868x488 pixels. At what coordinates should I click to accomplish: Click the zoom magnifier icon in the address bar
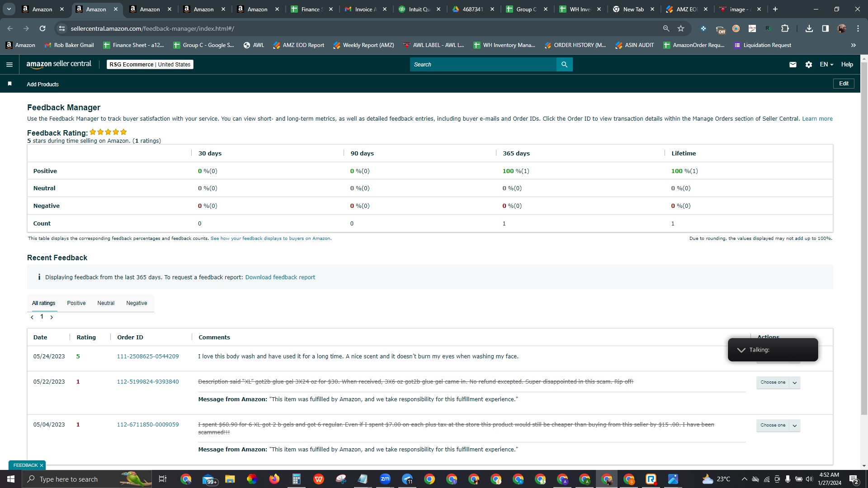[666, 28]
